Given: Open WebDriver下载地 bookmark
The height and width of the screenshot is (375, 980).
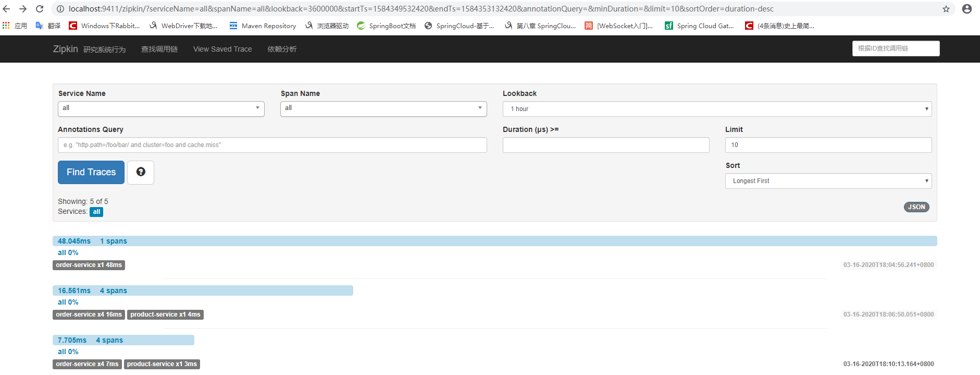Looking at the screenshot, I should [x=183, y=26].
